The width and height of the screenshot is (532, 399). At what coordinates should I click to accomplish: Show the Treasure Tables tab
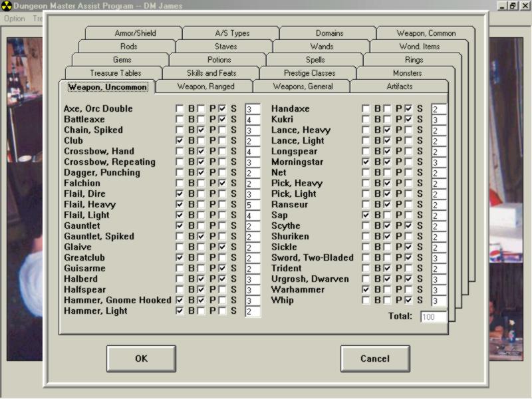pos(116,73)
